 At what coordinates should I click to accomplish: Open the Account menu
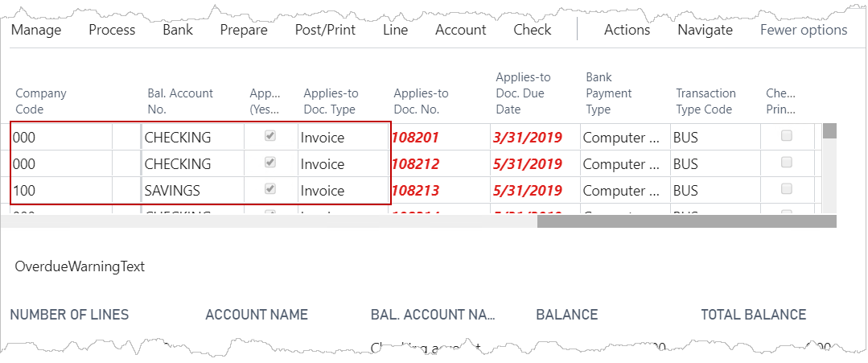(x=460, y=30)
